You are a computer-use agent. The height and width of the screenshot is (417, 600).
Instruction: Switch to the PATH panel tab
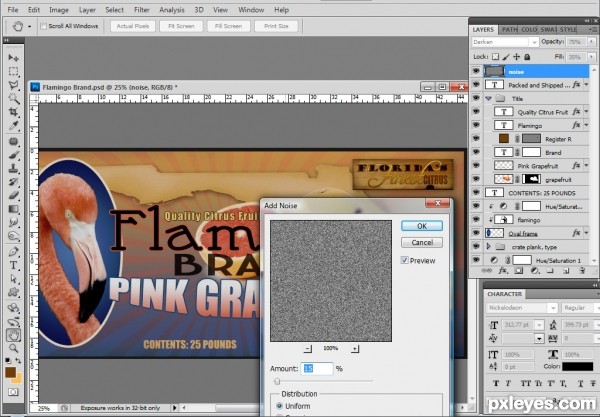click(509, 29)
